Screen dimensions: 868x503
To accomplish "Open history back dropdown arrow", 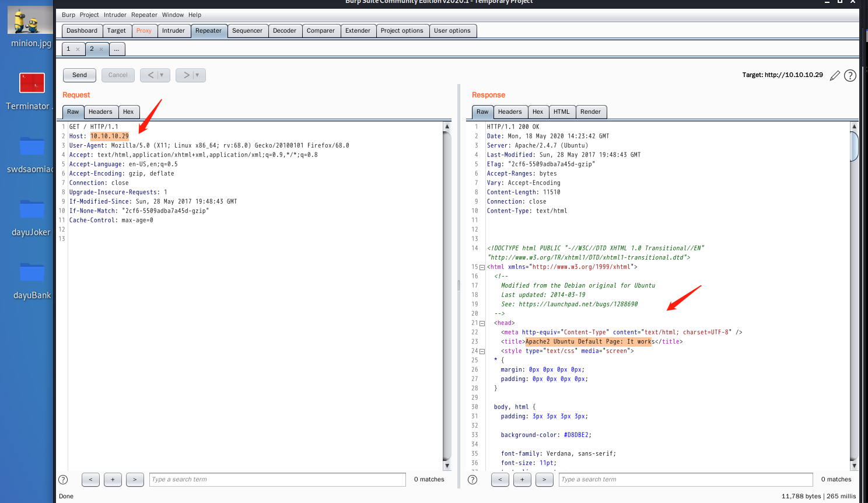I will [x=162, y=75].
